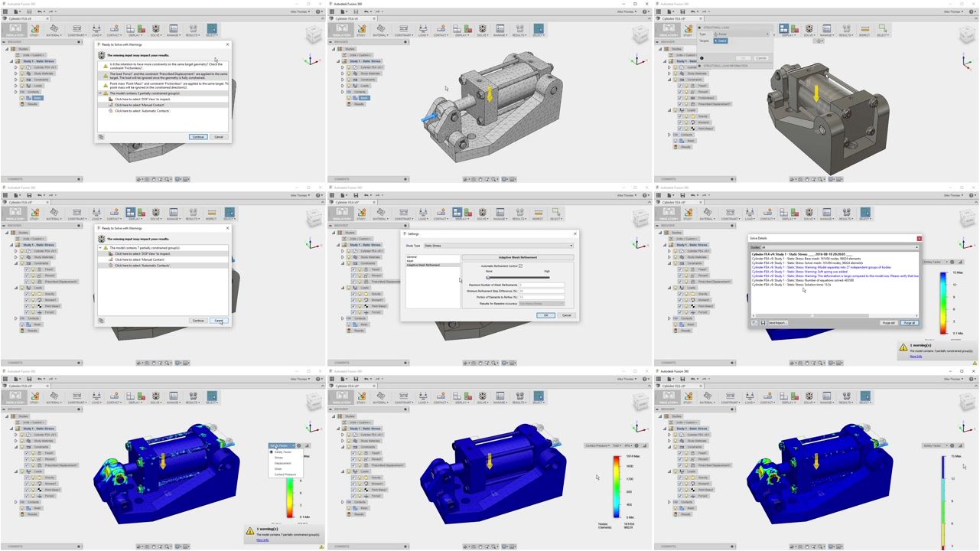This screenshot has height=551, width=980.
Task: Choose Contact Pressure from open result list
Action: (285, 474)
